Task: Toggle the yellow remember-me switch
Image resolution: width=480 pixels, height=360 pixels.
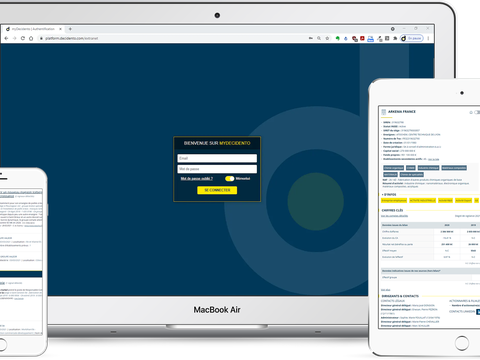Action: tap(229, 179)
